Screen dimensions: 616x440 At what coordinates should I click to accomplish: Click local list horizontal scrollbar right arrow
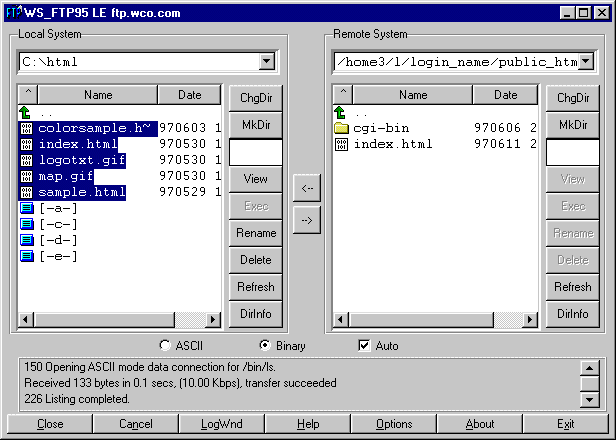pyautogui.click(x=213, y=319)
